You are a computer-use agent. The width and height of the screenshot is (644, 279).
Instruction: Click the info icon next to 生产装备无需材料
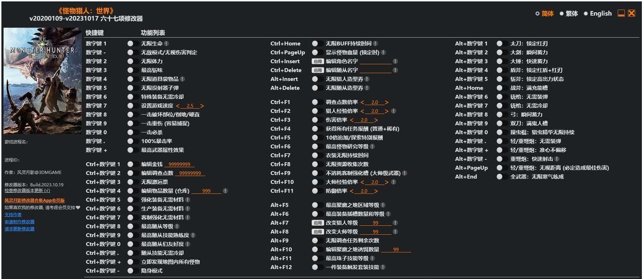[187, 209]
